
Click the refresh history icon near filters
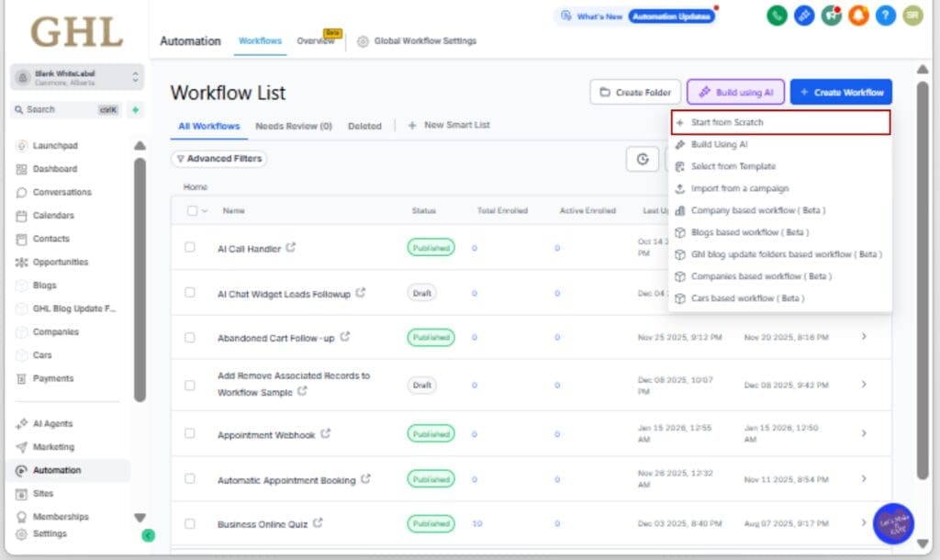tap(643, 159)
